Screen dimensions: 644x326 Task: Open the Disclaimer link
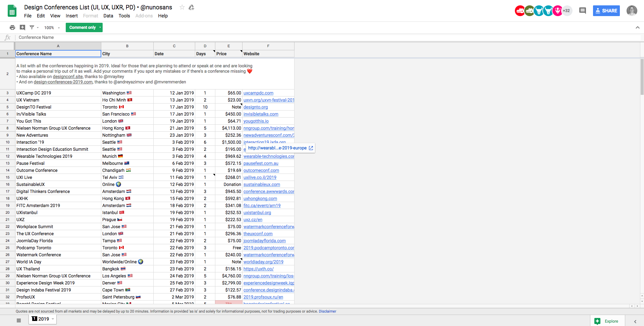[x=327, y=311]
